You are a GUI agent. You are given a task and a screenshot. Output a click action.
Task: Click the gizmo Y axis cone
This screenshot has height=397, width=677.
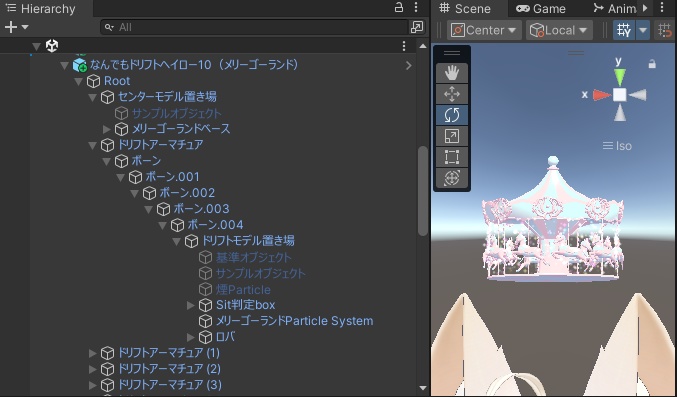(620, 77)
